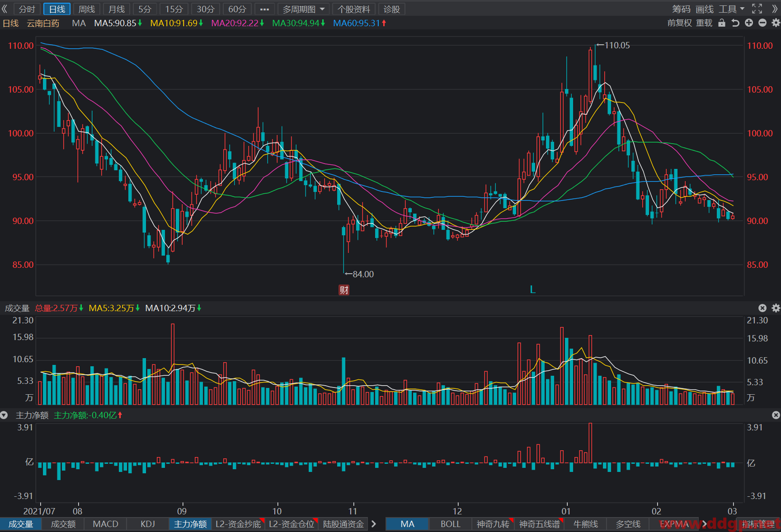Screen dimensions: 781x532
Task: Click the 110.05 high price label
Action: click(x=617, y=45)
